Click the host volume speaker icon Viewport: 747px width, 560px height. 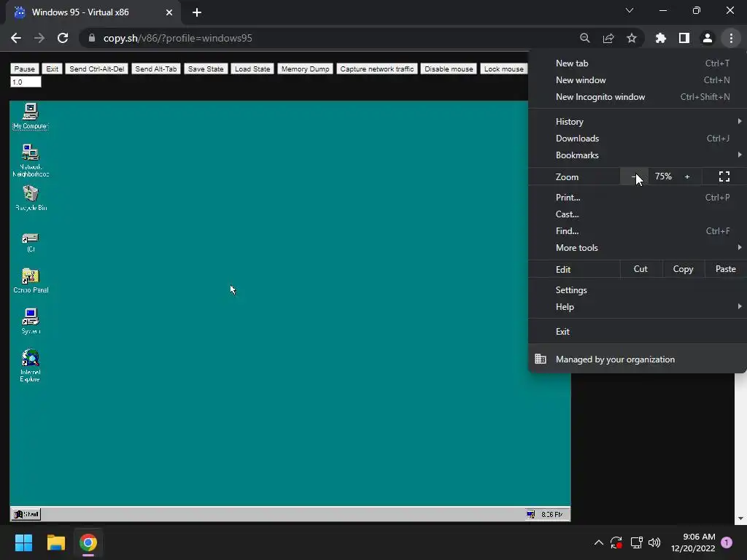tap(654, 542)
